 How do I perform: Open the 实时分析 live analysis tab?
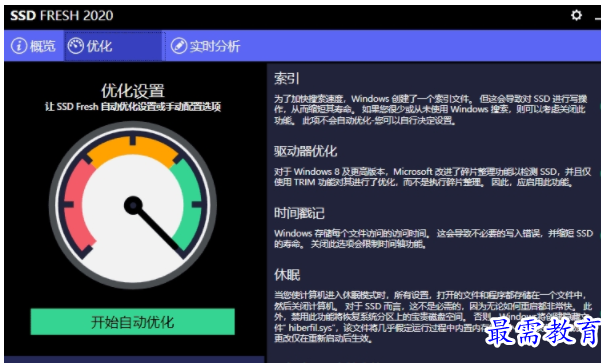pyautogui.click(x=205, y=46)
